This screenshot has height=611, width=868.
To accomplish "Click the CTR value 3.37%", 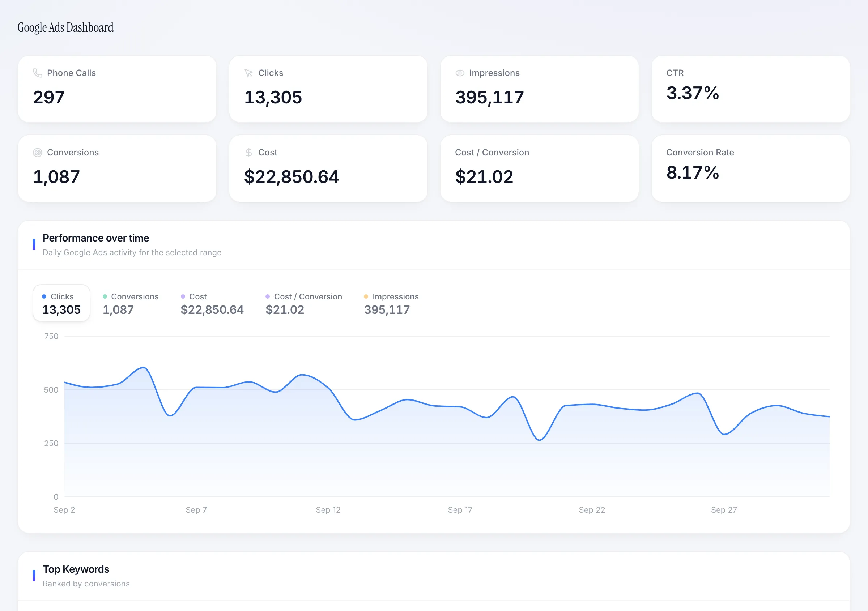I will [692, 93].
